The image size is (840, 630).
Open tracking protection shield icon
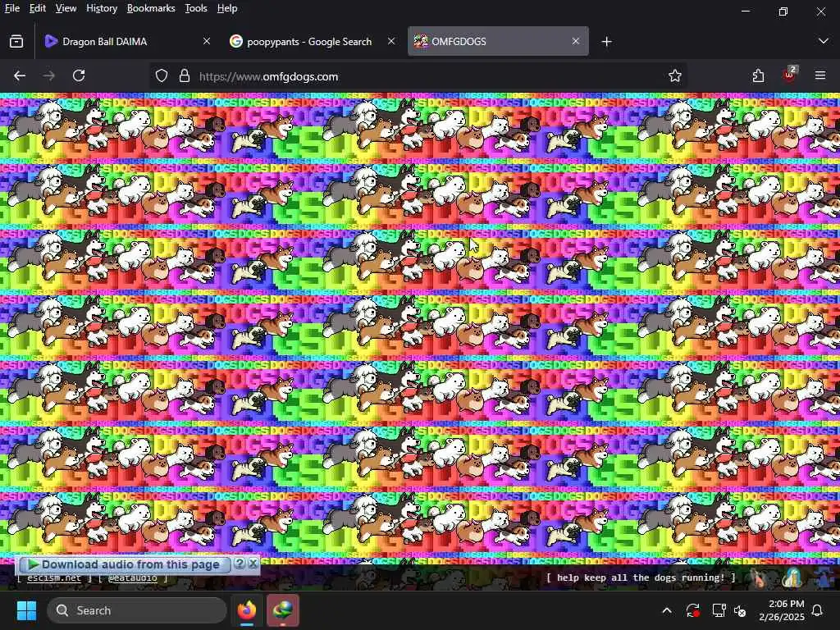tap(162, 76)
